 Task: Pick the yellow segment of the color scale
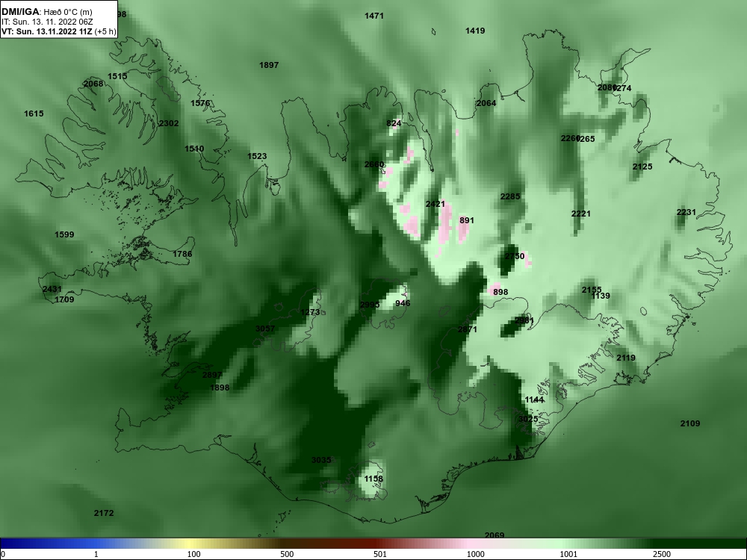190,544
